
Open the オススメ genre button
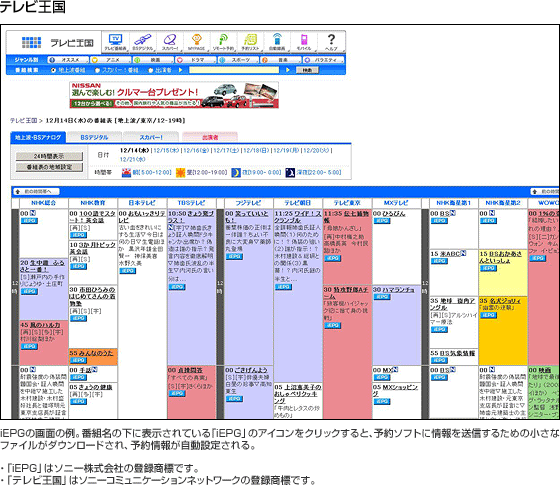pos(68,60)
